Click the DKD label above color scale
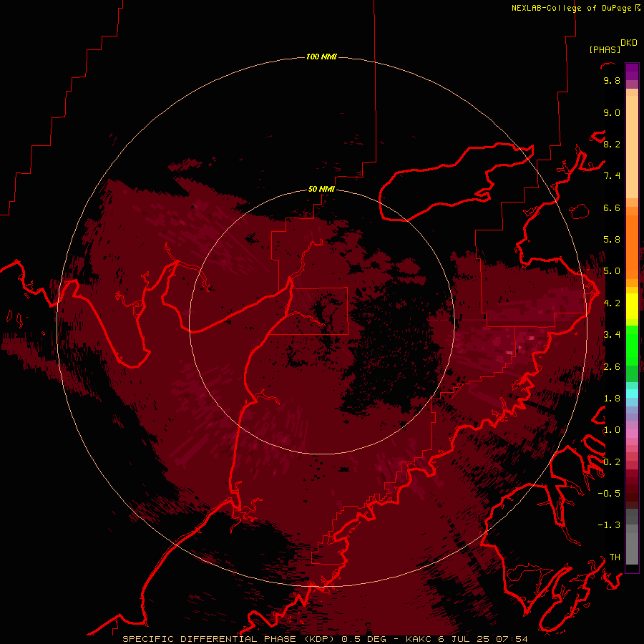The height and width of the screenshot is (644, 644). pyautogui.click(x=629, y=42)
